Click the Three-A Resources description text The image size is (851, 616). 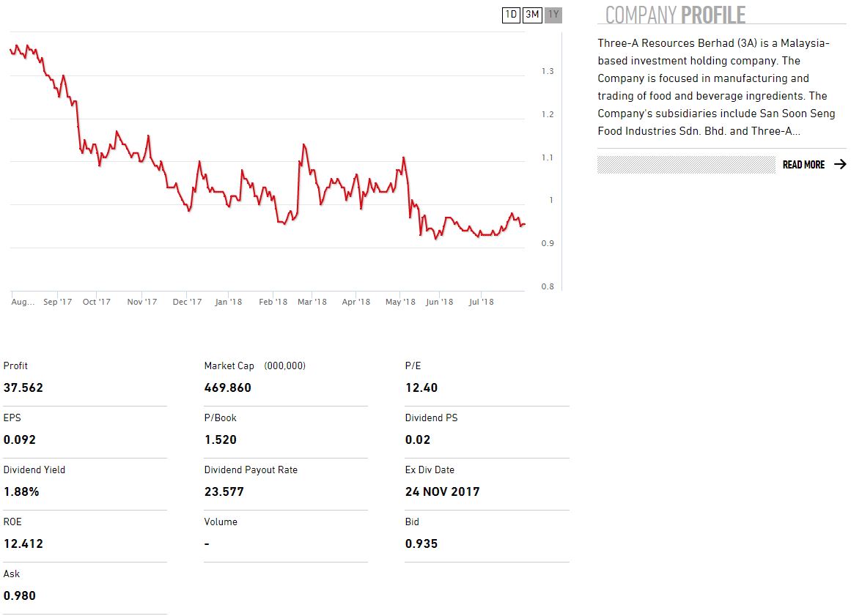tap(715, 87)
